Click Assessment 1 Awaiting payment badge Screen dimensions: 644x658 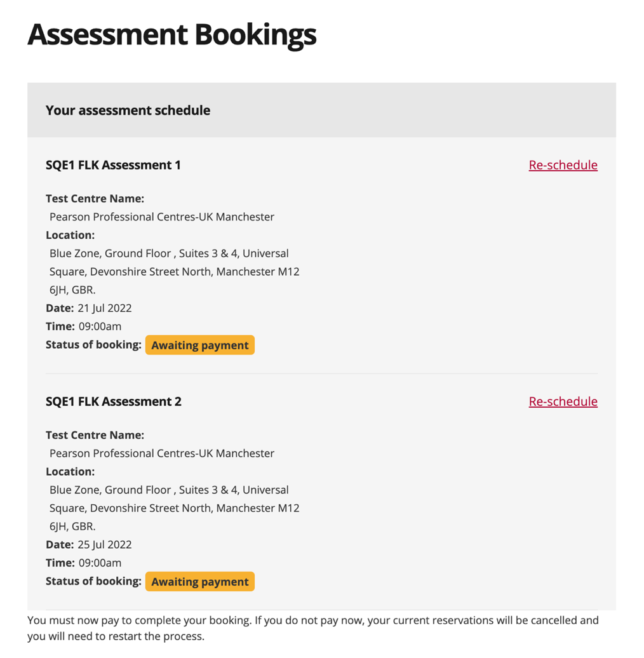(199, 346)
